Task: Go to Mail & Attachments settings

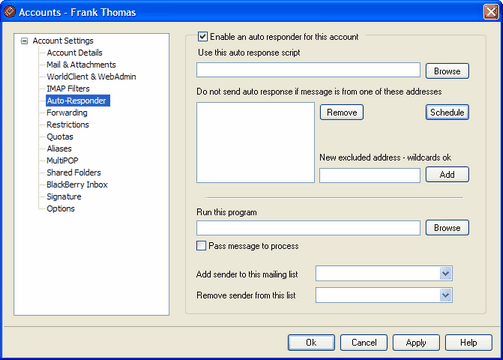Action: [81, 65]
